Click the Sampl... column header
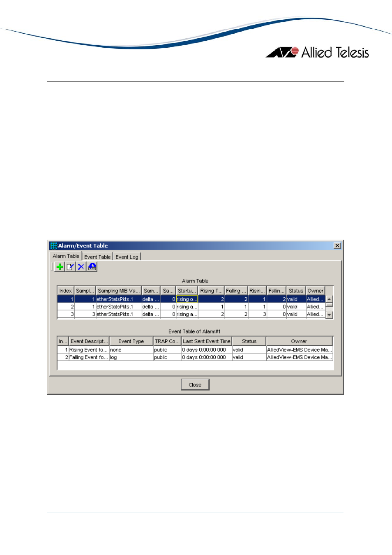This screenshot has height=555, width=392. point(85,291)
